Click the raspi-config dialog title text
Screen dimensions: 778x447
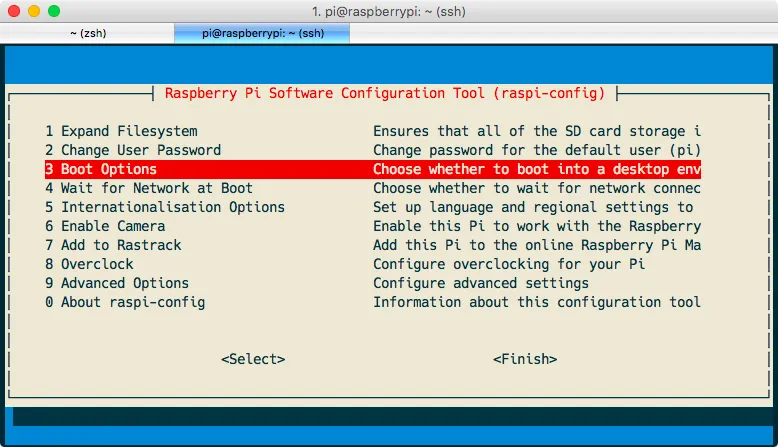pyautogui.click(x=385, y=93)
